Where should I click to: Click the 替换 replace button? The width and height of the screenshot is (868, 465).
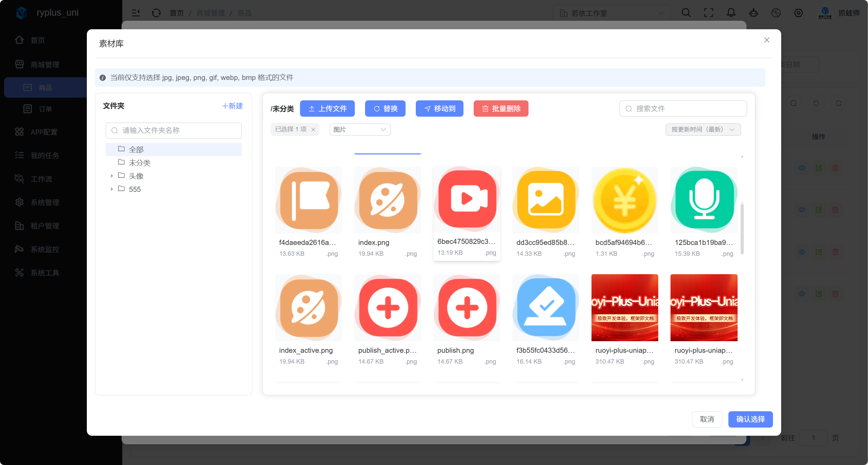[385, 109]
